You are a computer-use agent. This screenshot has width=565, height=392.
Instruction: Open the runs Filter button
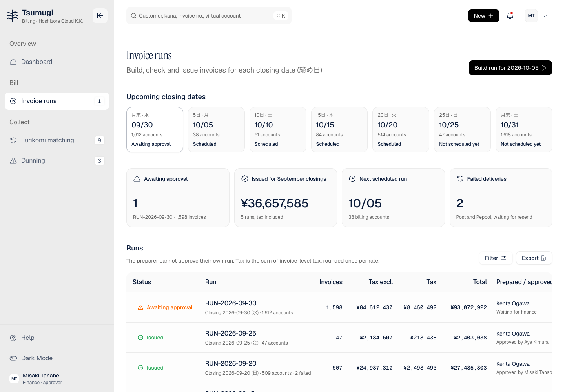tap(496, 258)
